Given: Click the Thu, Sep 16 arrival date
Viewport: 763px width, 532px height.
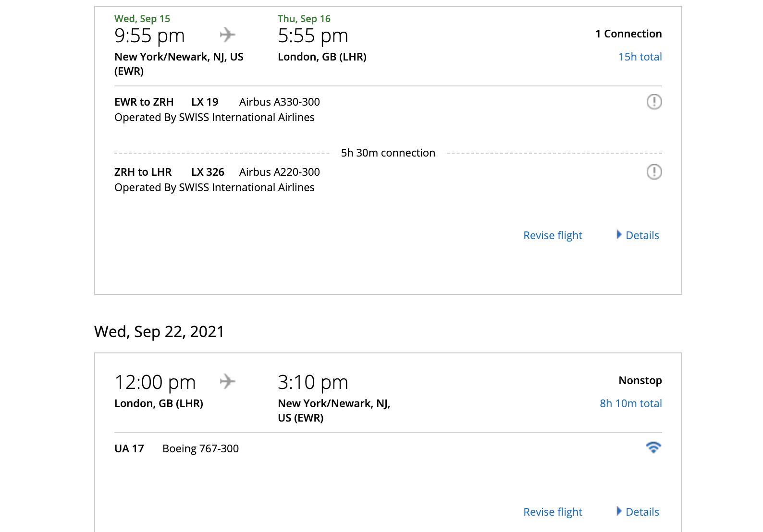Looking at the screenshot, I should click(x=304, y=19).
